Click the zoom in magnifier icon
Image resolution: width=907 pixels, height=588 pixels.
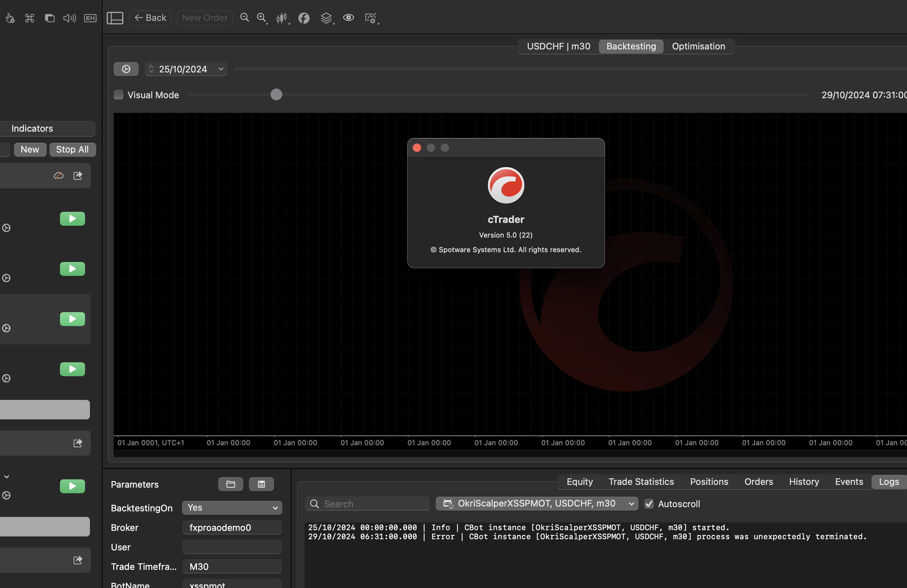click(x=262, y=18)
